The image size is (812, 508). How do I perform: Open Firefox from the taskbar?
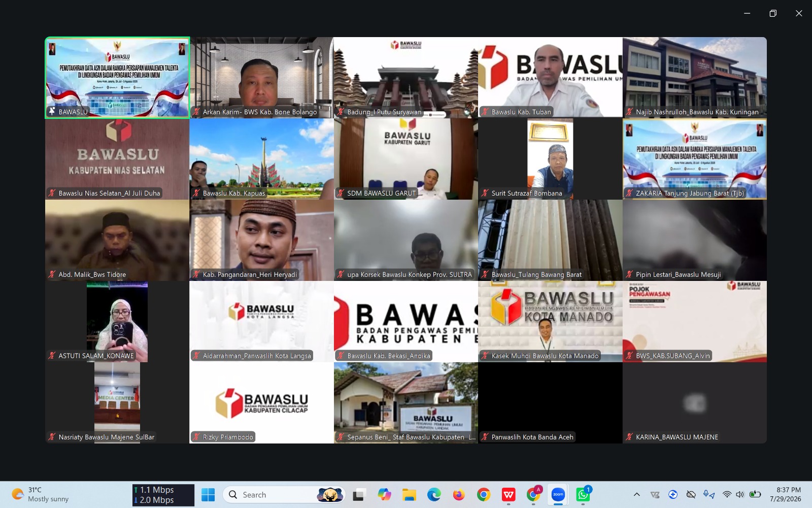459,495
